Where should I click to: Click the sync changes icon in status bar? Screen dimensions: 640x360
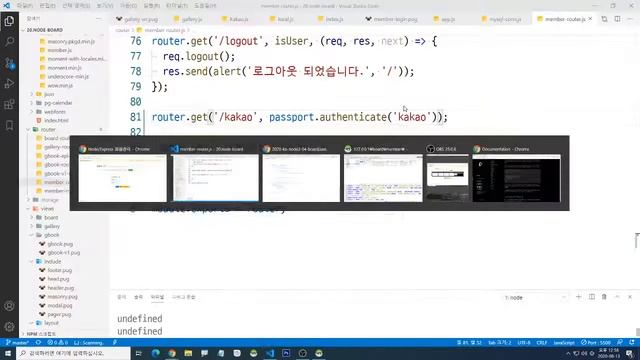pyautogui.click(x=38, y=342)
